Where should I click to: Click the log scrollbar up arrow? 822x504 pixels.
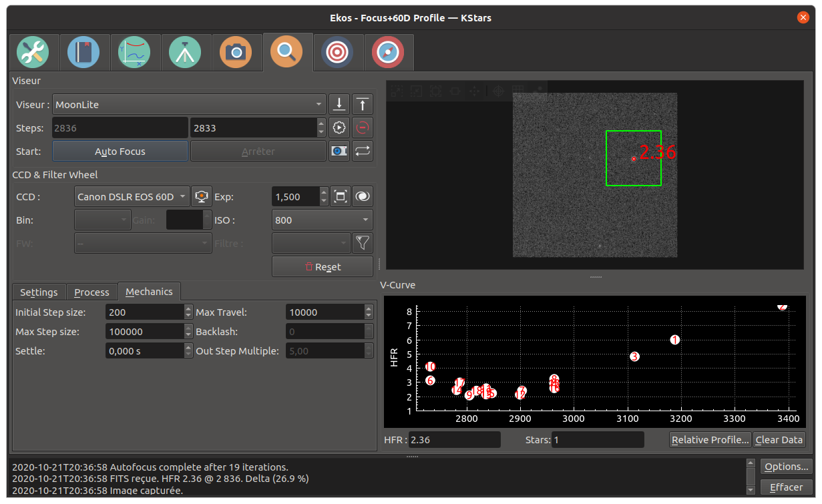751,463
